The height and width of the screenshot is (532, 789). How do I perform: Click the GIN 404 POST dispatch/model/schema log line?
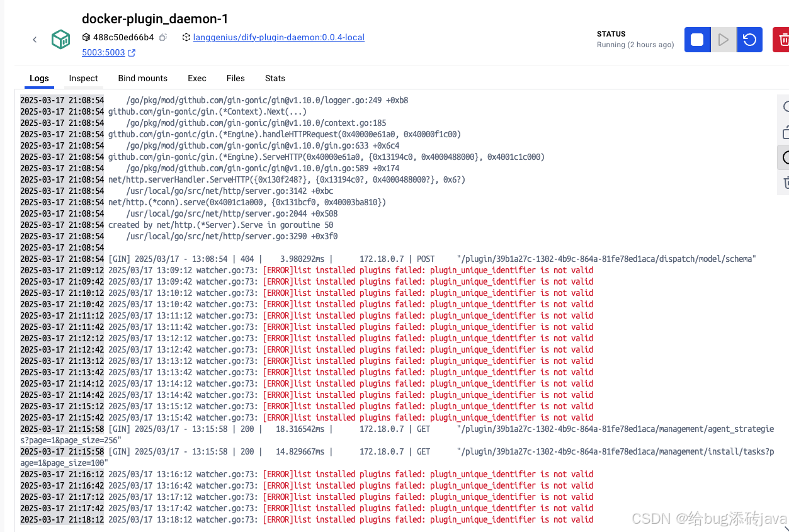[388, 259]
